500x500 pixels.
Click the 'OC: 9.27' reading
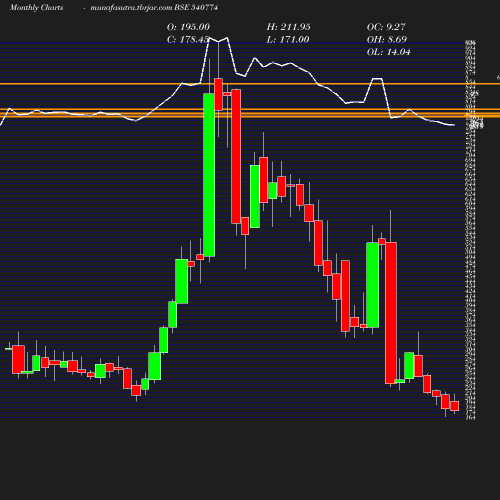point(386,27)
